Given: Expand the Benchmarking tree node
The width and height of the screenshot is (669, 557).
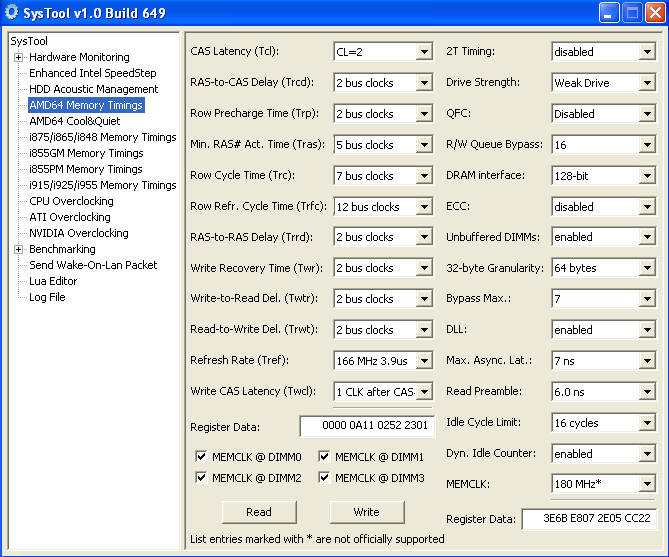Looking at the screenshot, I should 18,249.
